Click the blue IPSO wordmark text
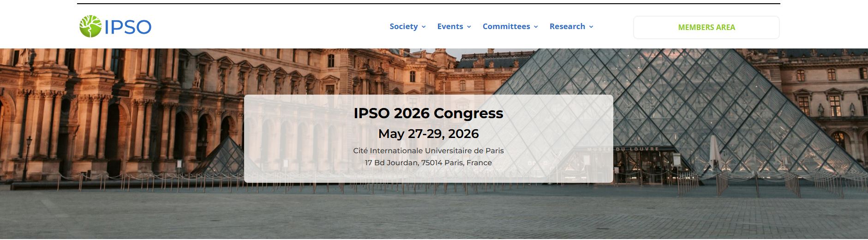 point(128,27)
